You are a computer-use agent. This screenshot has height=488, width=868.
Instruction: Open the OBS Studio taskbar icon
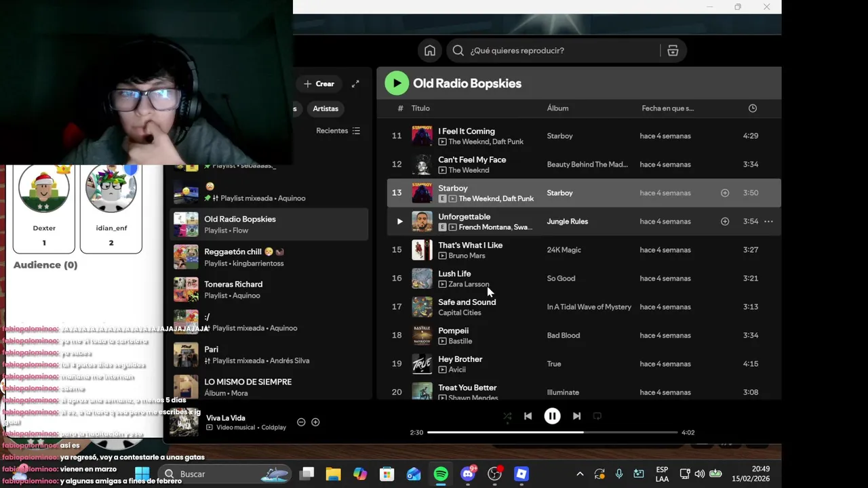click(x=495, y=474)
